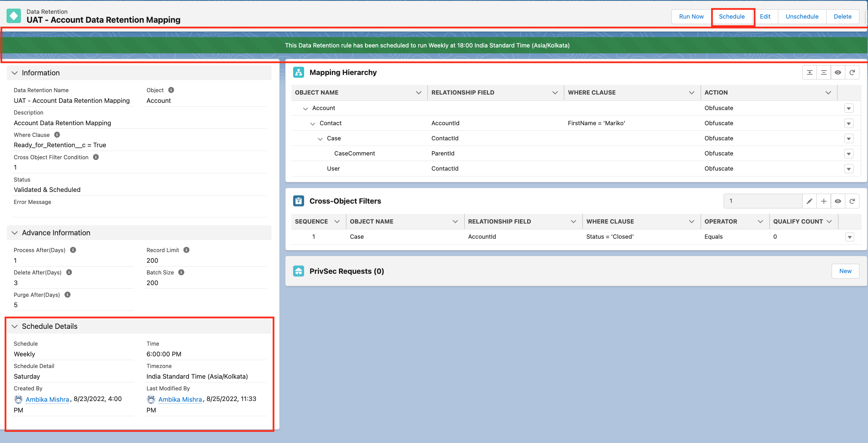Click the filter condition input showing 1
Viewport: 868px width, 443px height.
coord(763,201)
